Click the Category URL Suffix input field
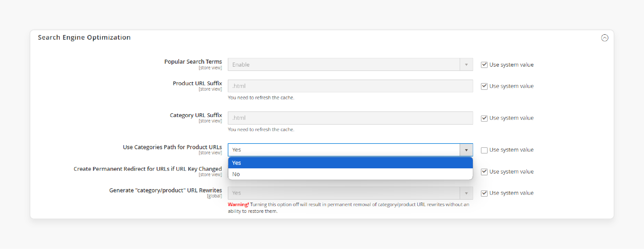 click(350, 118)
